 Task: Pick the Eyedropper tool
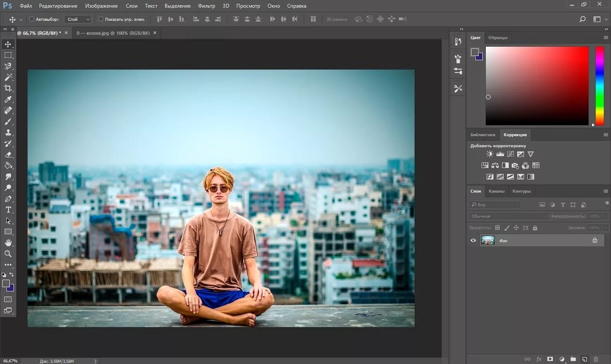[x=8, y=99]
